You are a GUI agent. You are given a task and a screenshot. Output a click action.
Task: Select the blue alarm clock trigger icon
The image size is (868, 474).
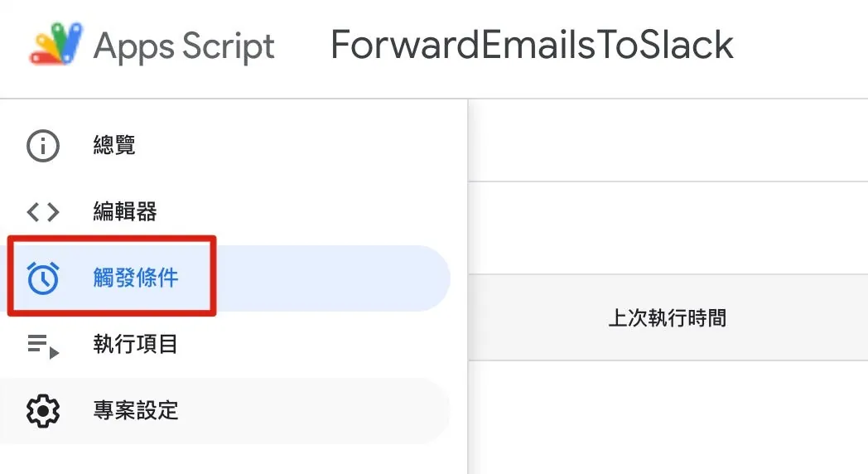pos(42,278)
